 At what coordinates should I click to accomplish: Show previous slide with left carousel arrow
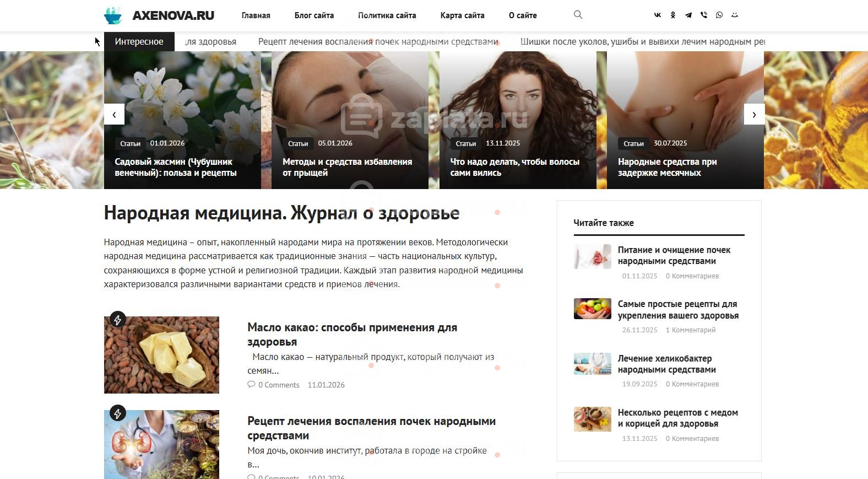pos(114,115)
